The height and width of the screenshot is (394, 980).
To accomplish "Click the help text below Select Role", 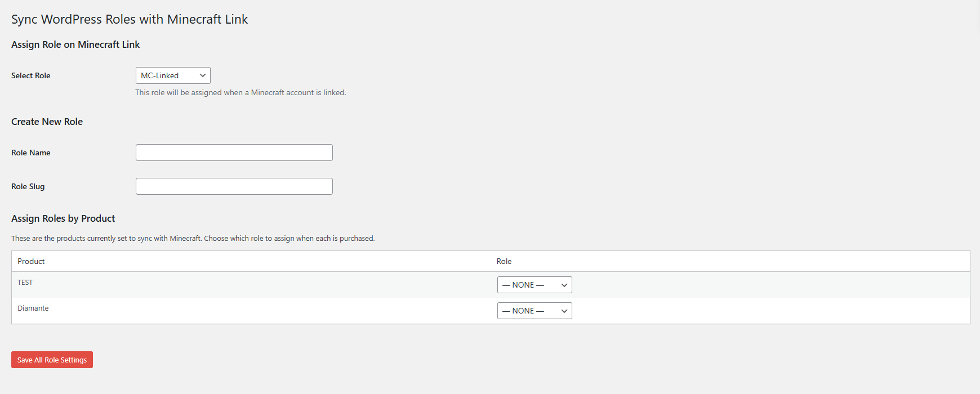I will (240, 92).
